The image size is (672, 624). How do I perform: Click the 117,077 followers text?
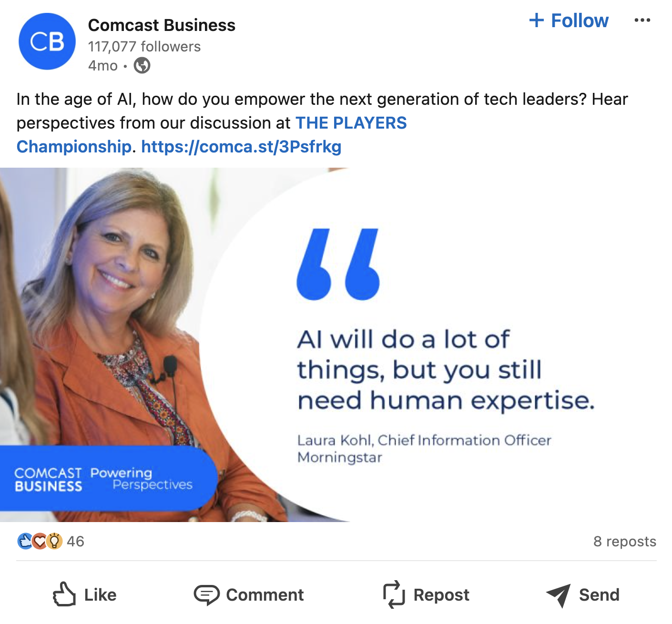[144, 47]
